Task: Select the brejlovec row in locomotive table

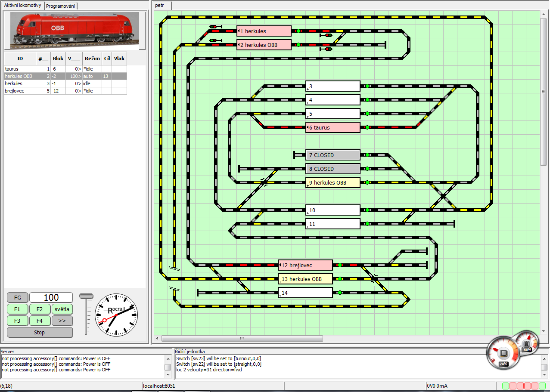Action: [14, 91]
